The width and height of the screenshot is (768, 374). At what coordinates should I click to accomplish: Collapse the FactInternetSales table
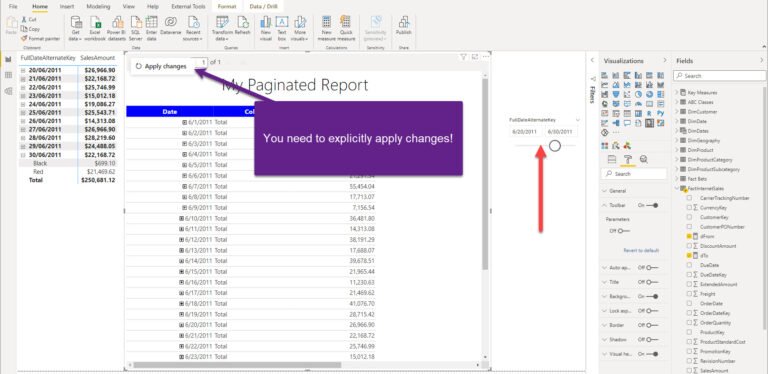coord(677,188)
